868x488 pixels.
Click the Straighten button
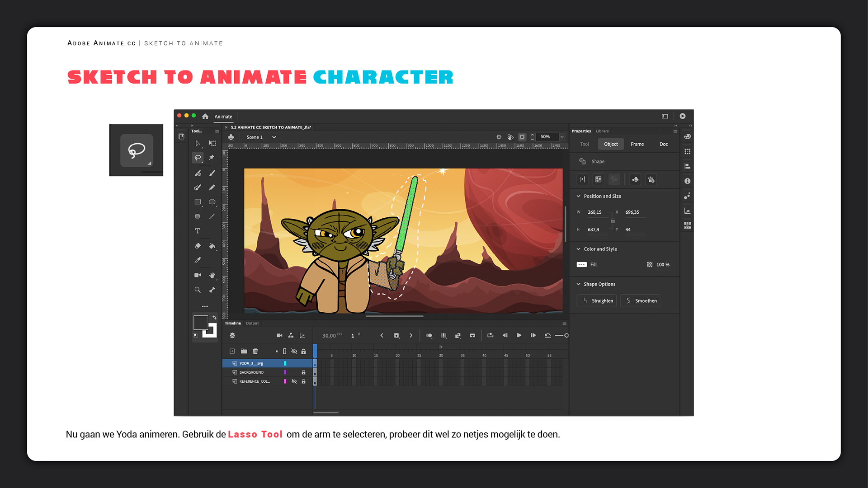coord(597,300)
